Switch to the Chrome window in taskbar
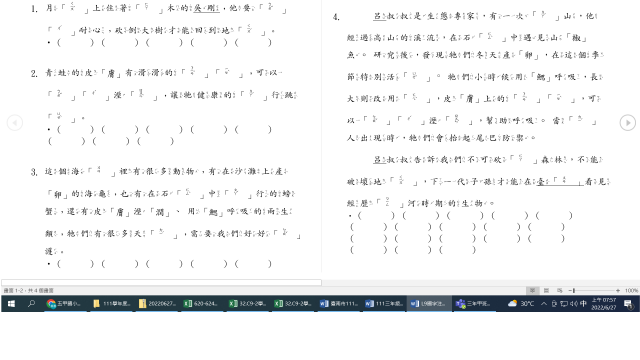This screenshot has height=360, width=640. (64, 304)
